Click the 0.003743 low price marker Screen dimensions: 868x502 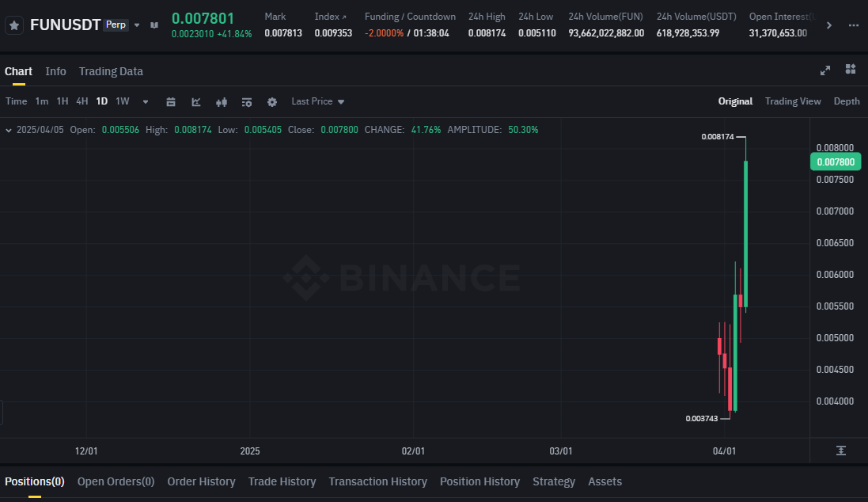(701, 419)
